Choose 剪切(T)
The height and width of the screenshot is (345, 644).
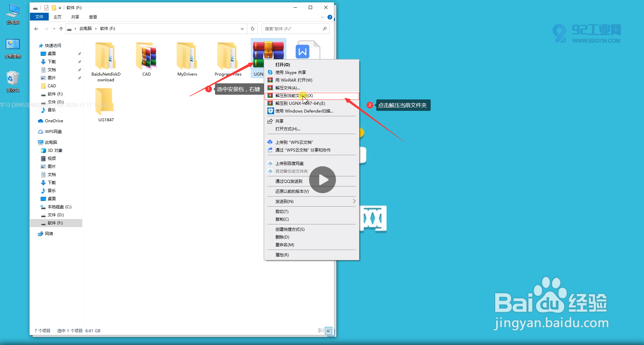[x=312, y=211]
